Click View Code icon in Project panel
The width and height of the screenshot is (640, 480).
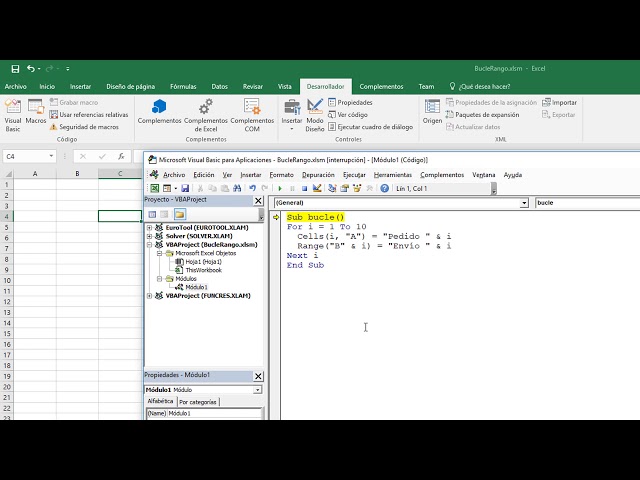click(x=152, y=214)
